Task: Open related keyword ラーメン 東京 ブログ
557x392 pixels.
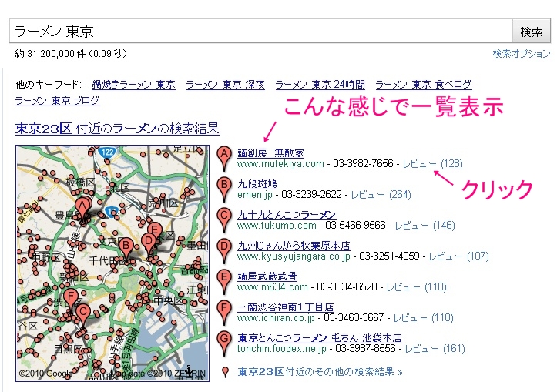Action: click(x=57, y=100)
